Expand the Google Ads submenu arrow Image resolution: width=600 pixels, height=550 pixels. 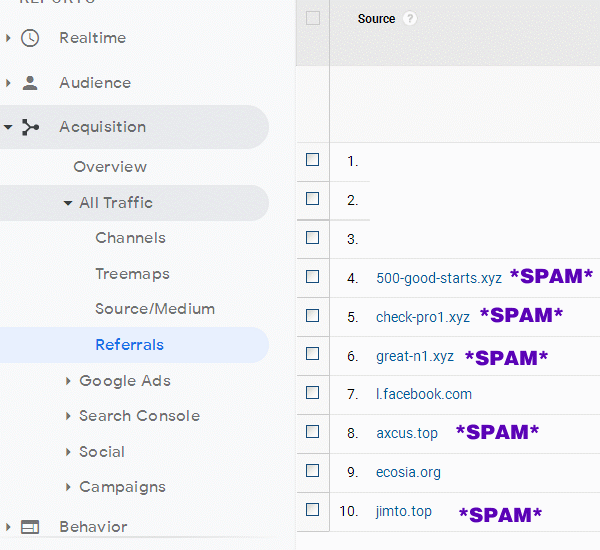(x=68, y=381)
